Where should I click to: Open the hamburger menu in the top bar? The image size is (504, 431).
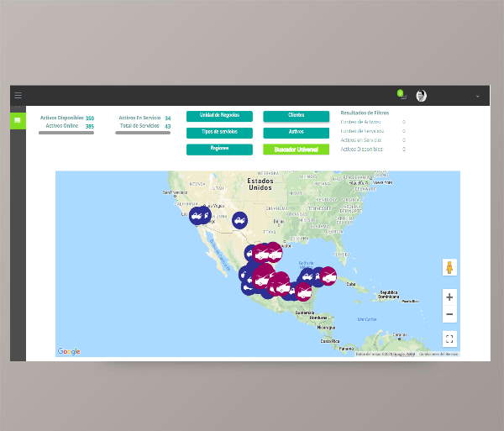[x=18, y=96]
